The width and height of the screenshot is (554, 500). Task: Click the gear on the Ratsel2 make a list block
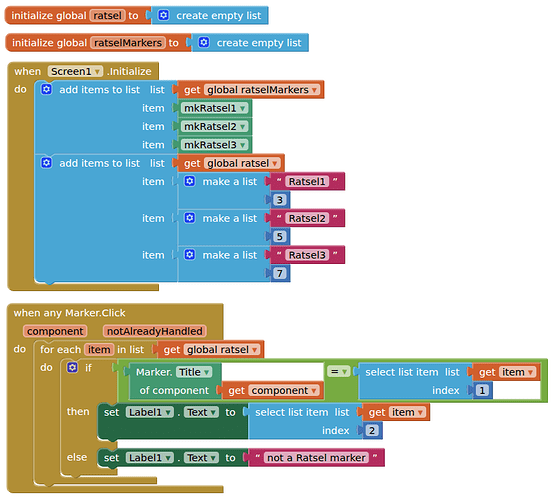tap(190, 218)
